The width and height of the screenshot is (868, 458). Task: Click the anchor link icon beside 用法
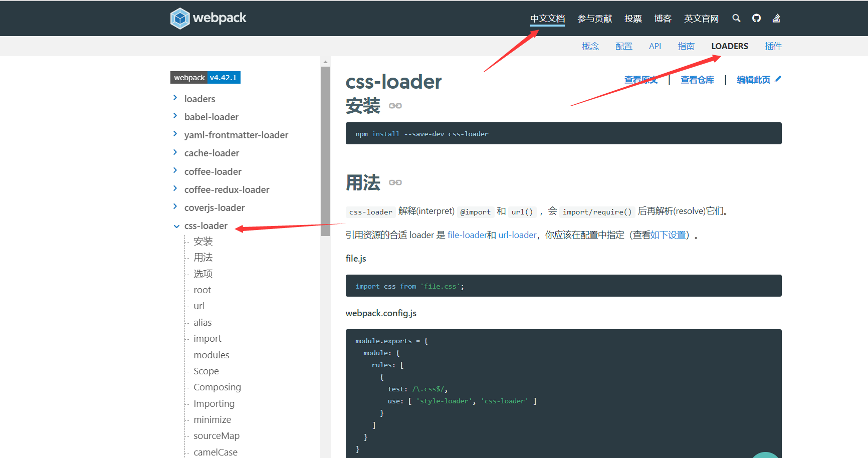[x=395, y=182]
